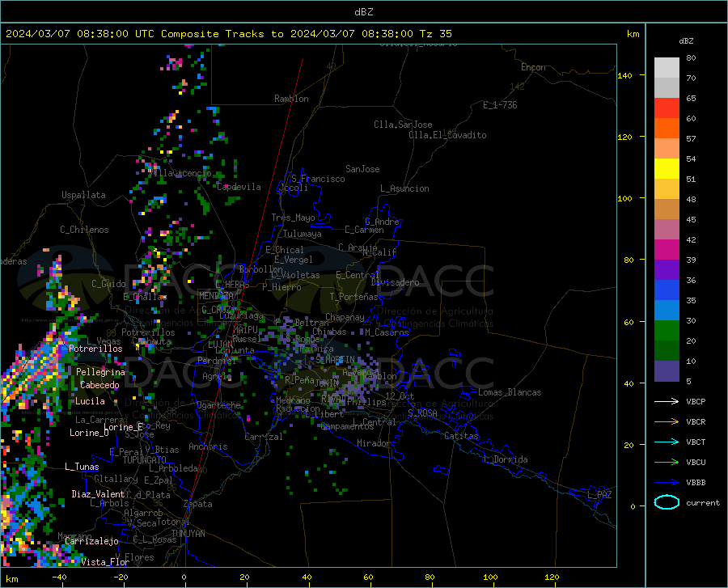The image size is (728, 588).
Task: Click the S_Francisco map label
Action: tap(319, 179)
